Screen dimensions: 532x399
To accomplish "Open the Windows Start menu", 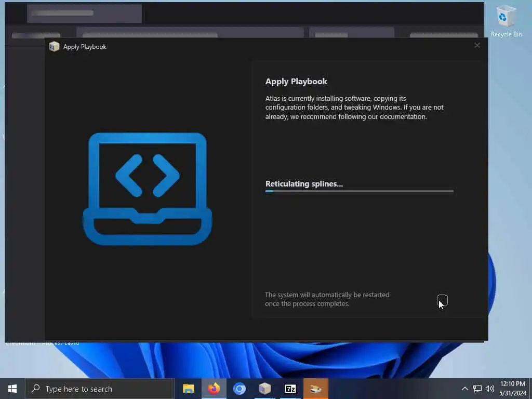I will pyautogui.click(x=12, y=389).
